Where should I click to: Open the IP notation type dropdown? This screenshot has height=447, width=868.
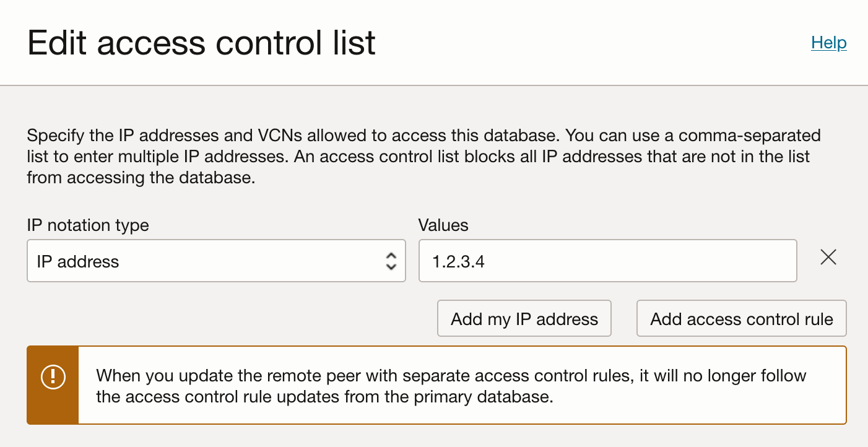(216, 261)
